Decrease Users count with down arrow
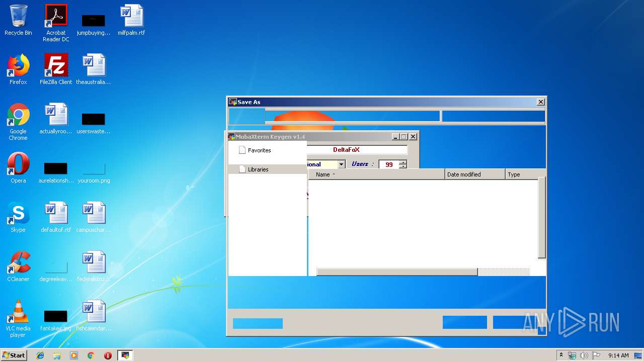Image resolution: width=644 pixels, height=362 pixels. point(403,166)
